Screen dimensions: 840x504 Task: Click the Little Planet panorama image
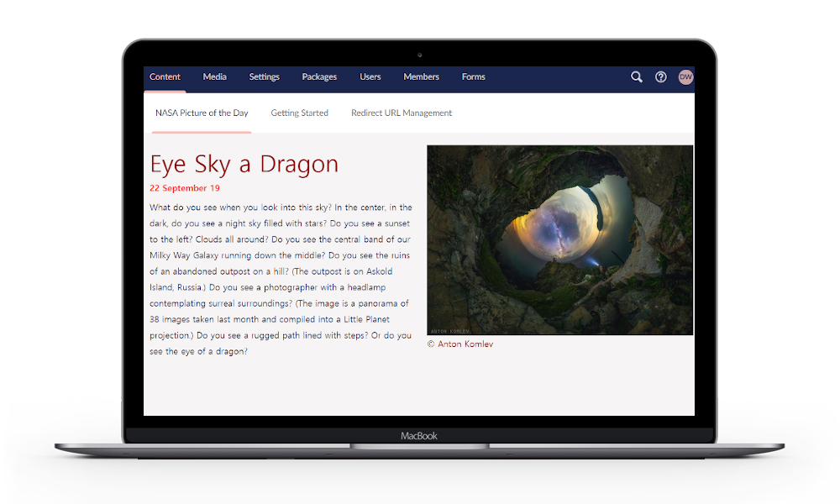[559, 239]
